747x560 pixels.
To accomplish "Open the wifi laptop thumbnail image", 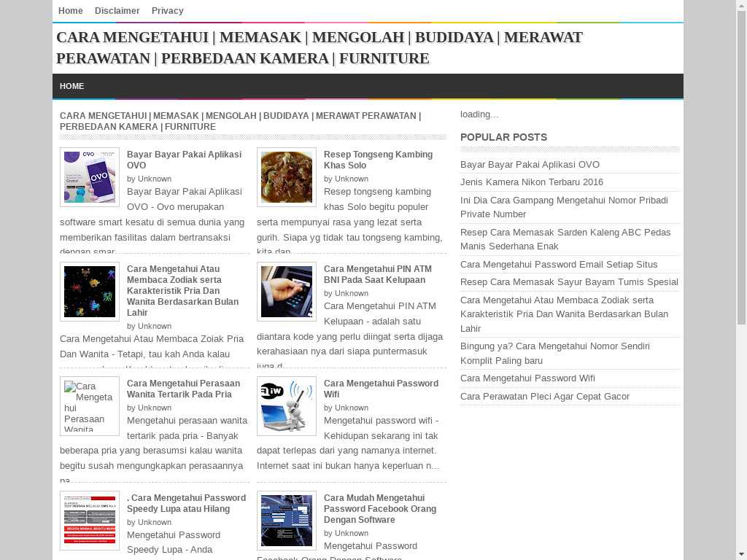I will (286, 406).
